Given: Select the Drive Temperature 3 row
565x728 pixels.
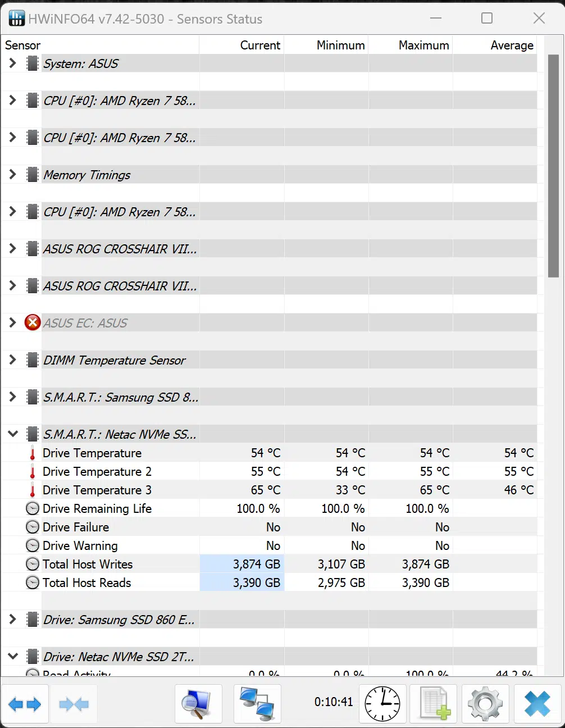Looking at the screenshot, I should (x=97, y=490).
